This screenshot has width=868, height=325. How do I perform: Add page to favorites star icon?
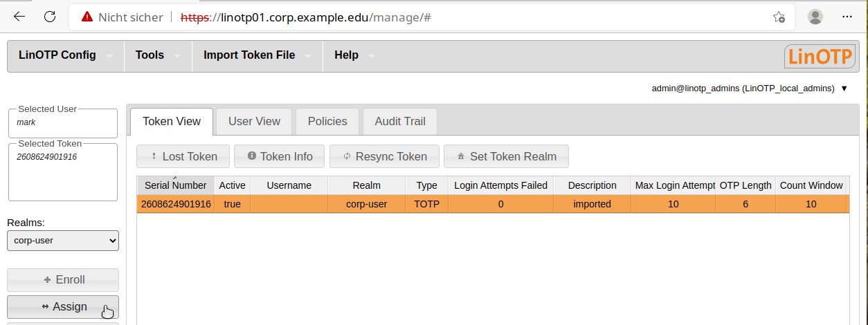point(779,17)
